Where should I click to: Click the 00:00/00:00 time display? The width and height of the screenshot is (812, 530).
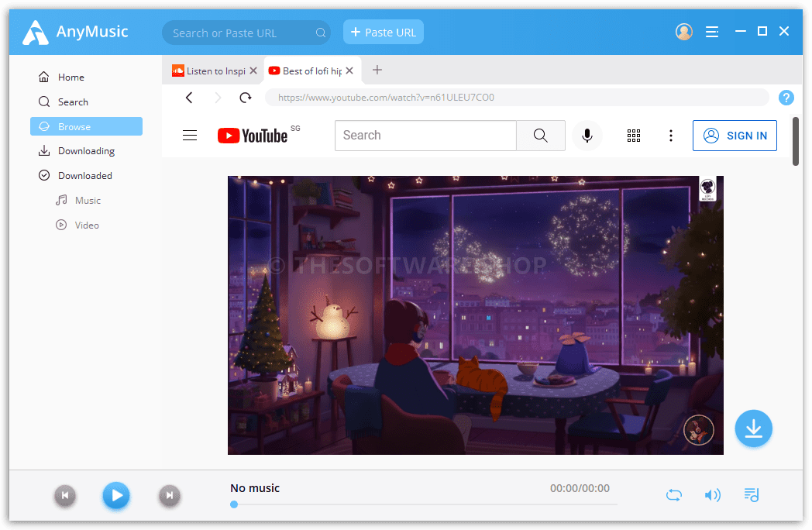pyautogui.click(x=580, y=488)
